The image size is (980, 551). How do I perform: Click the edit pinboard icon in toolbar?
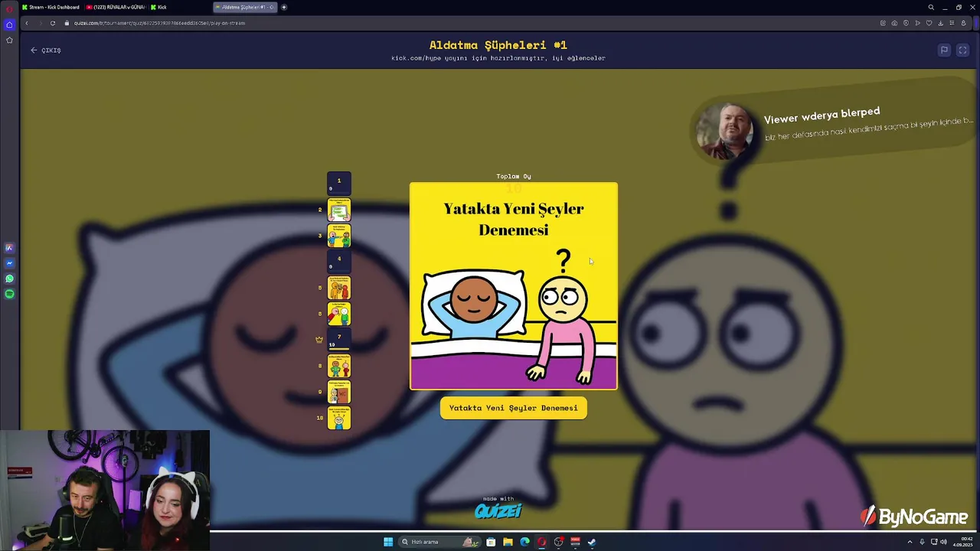click(883, 23)
